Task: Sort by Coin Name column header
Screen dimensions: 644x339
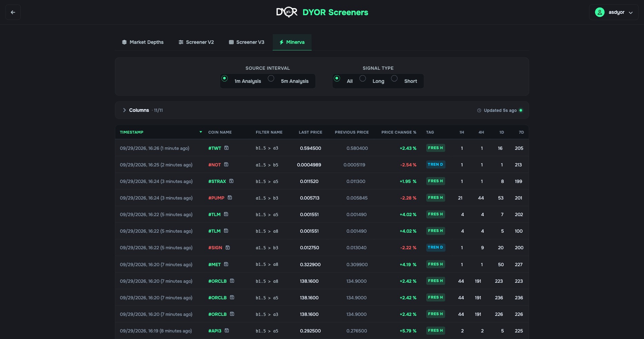Action: click(220, 132)
